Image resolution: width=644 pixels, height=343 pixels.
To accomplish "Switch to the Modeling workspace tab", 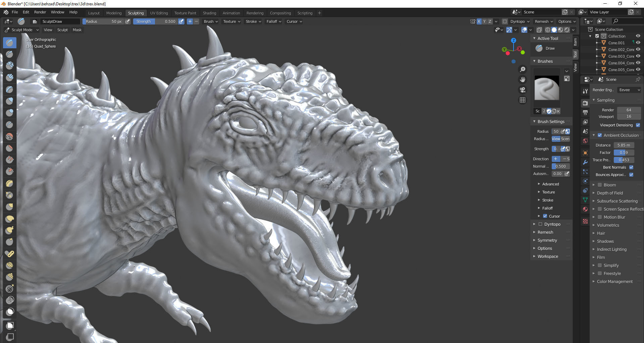I will point(114,13).
